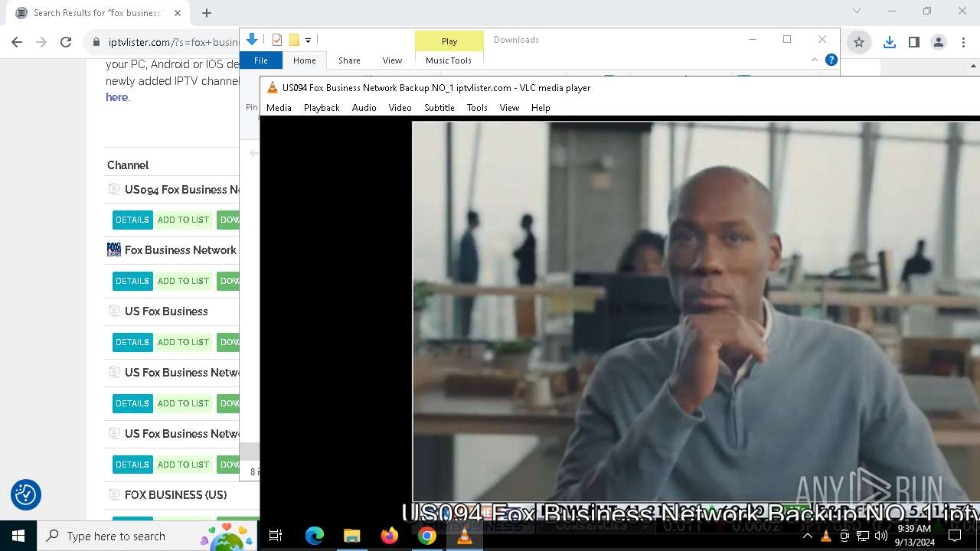The height and width of the screenshot is (551, 980).
Task: Click the 'here' link on webpage
Action: (x=116, y=97)
